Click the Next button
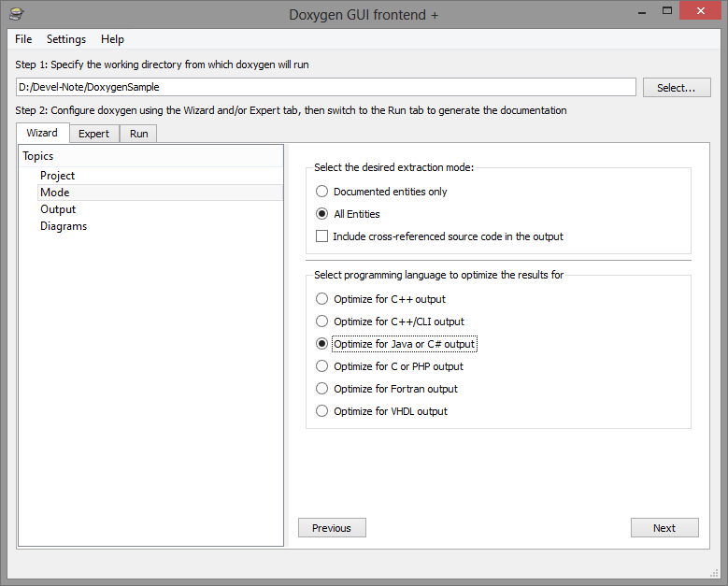Viewport: 728px width, 586px height. coord(664,528)
